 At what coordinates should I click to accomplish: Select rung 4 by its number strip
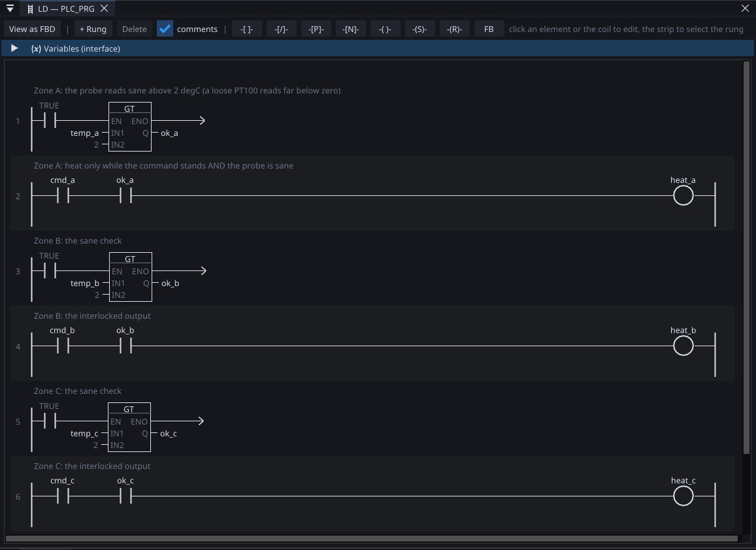(x=18, y=347)
